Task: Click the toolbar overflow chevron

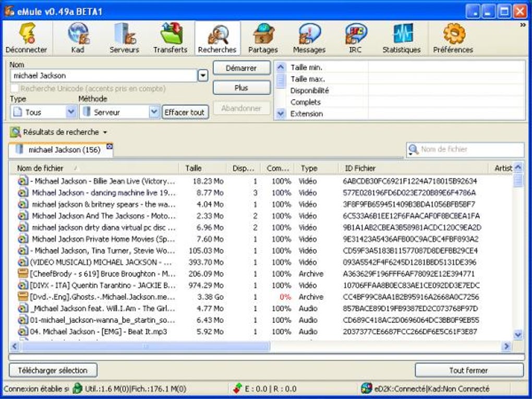Action: [523, 25]
